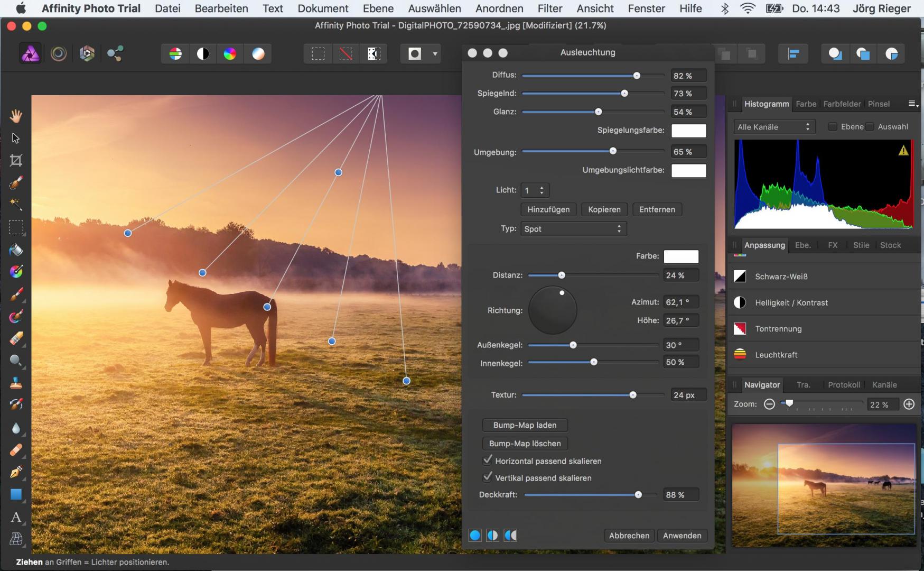Open the Color Picker tool
Viewport: 924px width, 571px height.
(x=16, y=272)
